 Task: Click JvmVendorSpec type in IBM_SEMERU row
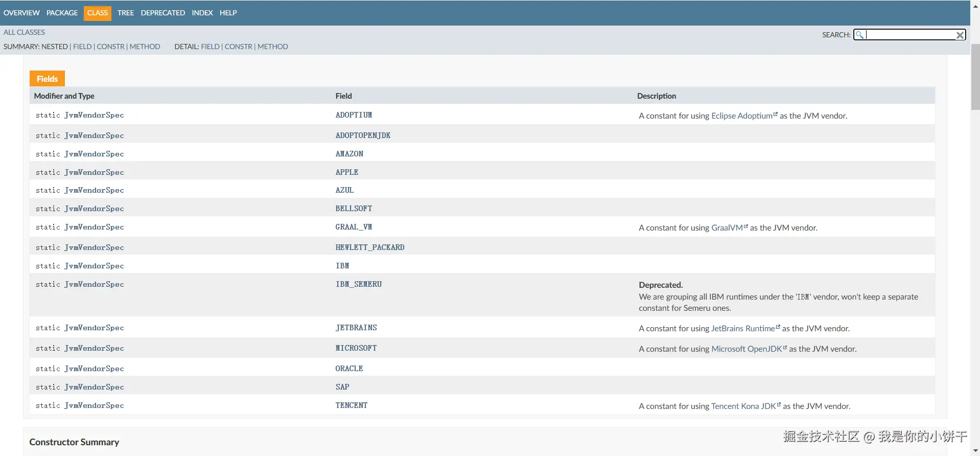(94, 284)
